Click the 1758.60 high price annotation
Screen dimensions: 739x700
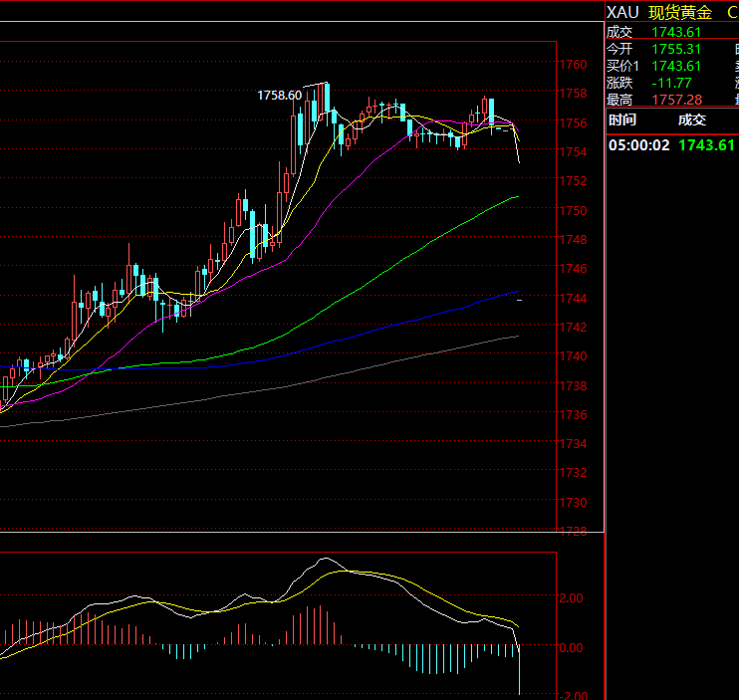[279, 96]
